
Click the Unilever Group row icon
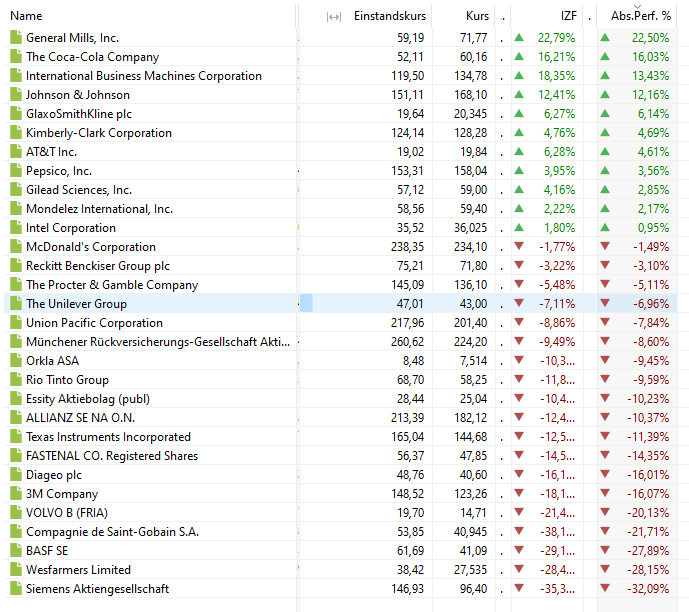16,303
